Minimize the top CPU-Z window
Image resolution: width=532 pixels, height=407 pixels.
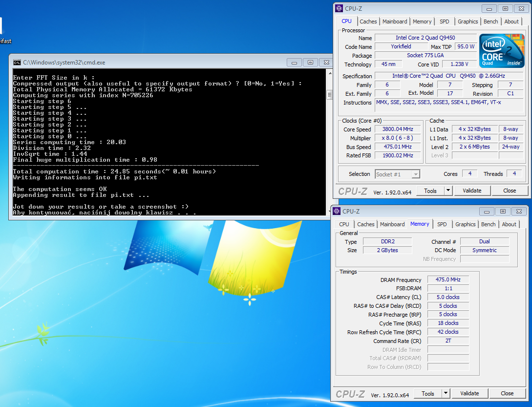point(489,9)
